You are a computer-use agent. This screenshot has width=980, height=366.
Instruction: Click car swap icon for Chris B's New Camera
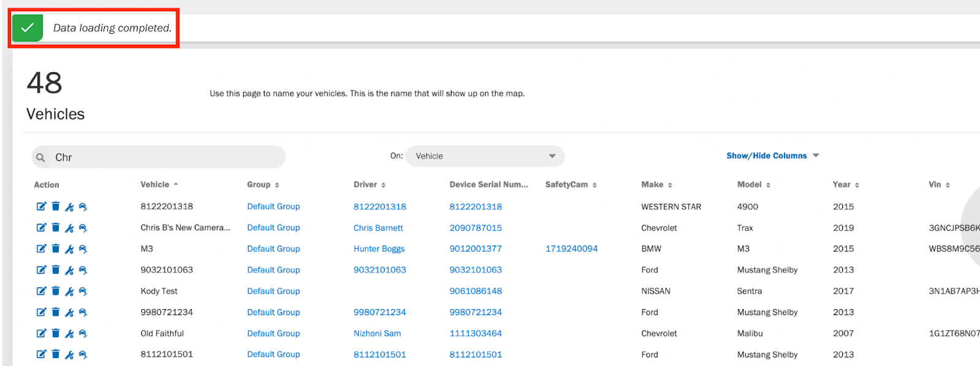(83, 228)
